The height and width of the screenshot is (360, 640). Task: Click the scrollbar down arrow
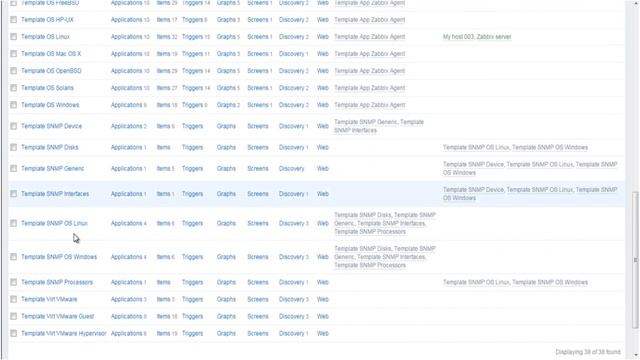pyautogui.click(x=635, y=356)
